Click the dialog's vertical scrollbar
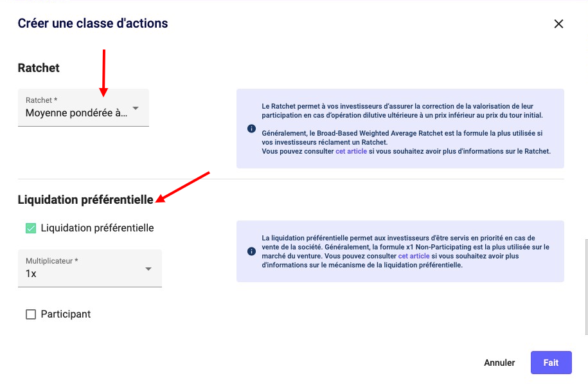This screenshot has height=387, width=588. coord(585,286)
